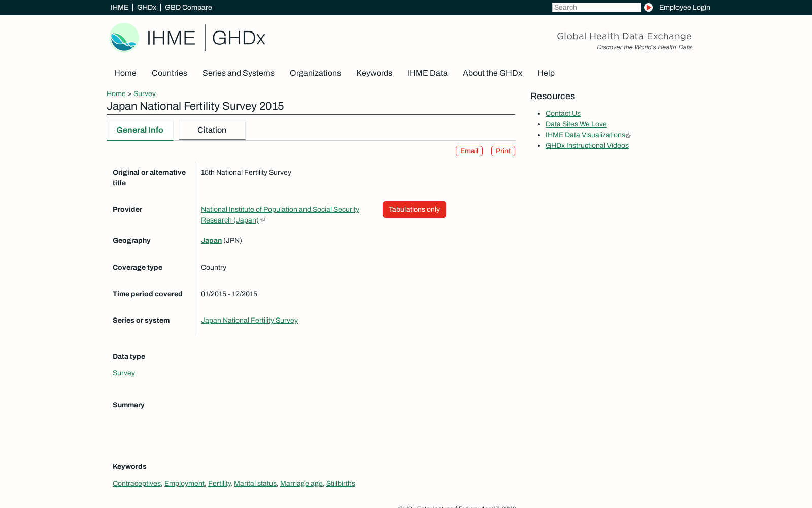Open the GHDx link in top bar

(147, 7)
